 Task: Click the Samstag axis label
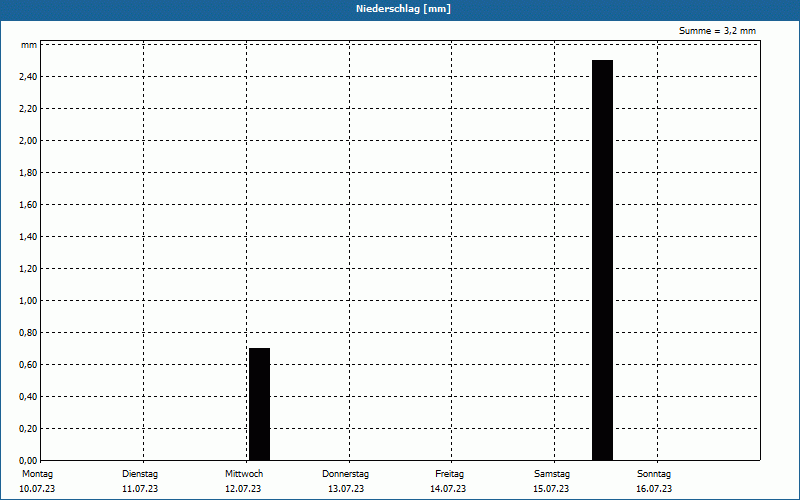point(552,474)
